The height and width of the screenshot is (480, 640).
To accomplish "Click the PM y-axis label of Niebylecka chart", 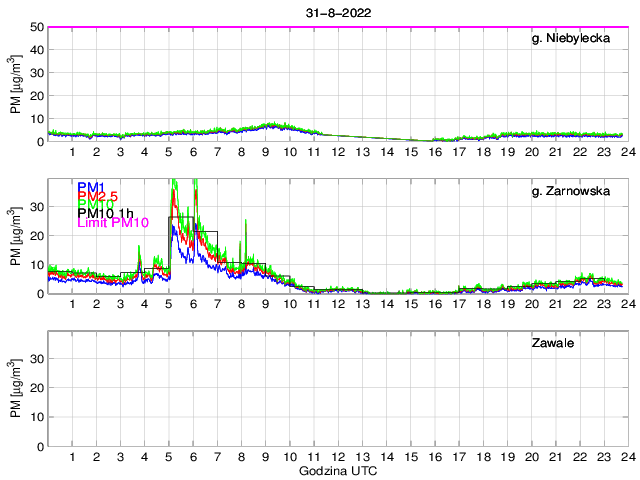I will (15, 84).
